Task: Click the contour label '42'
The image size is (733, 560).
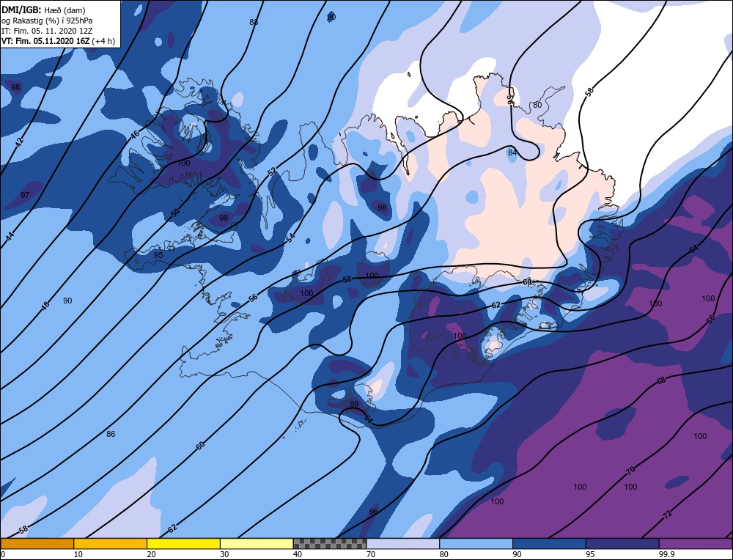Action: [19, 143]
